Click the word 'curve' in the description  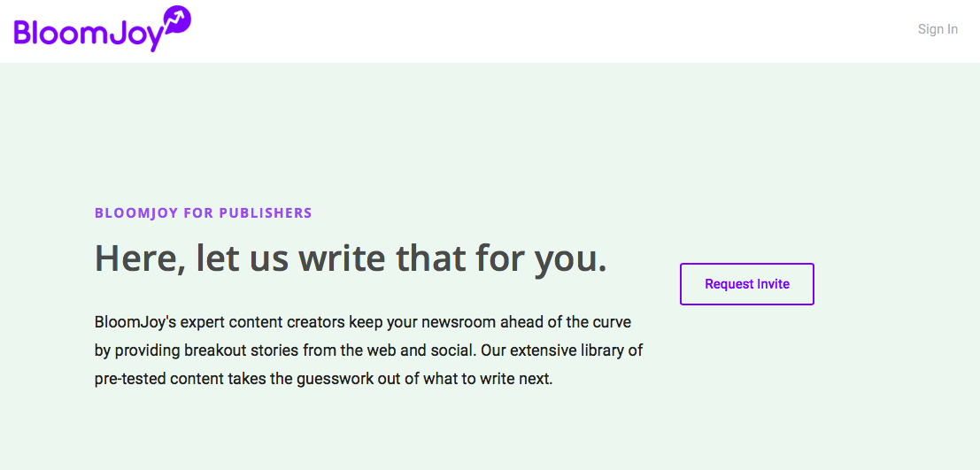613,323
